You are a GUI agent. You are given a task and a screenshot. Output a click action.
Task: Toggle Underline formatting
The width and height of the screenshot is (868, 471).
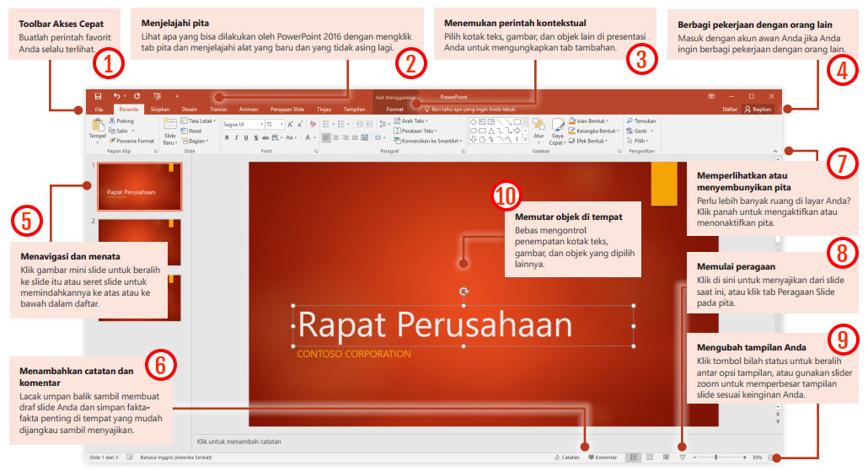coord(246,137)
